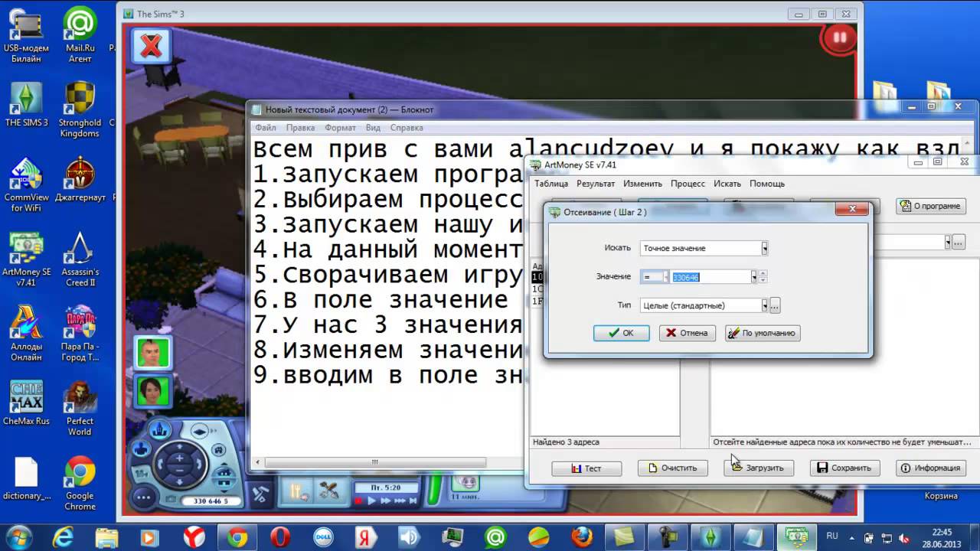
Task: Click the Информация button in ArtMoney
Action: 931,468
